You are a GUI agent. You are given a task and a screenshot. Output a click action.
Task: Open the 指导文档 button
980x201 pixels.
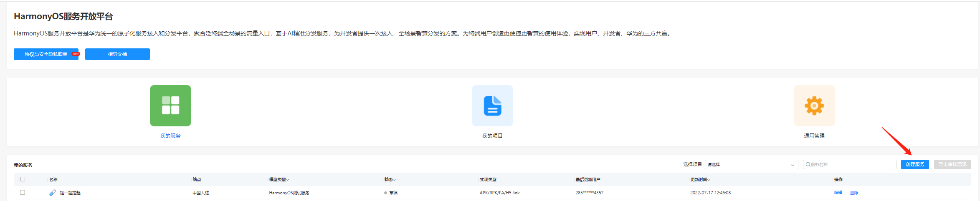[x=117, y=54]
